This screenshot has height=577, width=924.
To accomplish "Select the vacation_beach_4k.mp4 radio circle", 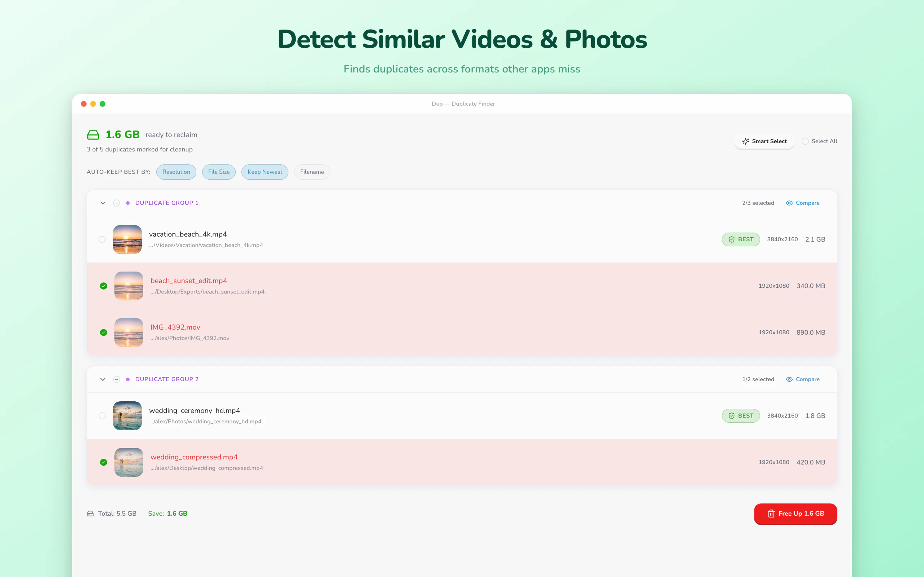I will click(102, 239).
